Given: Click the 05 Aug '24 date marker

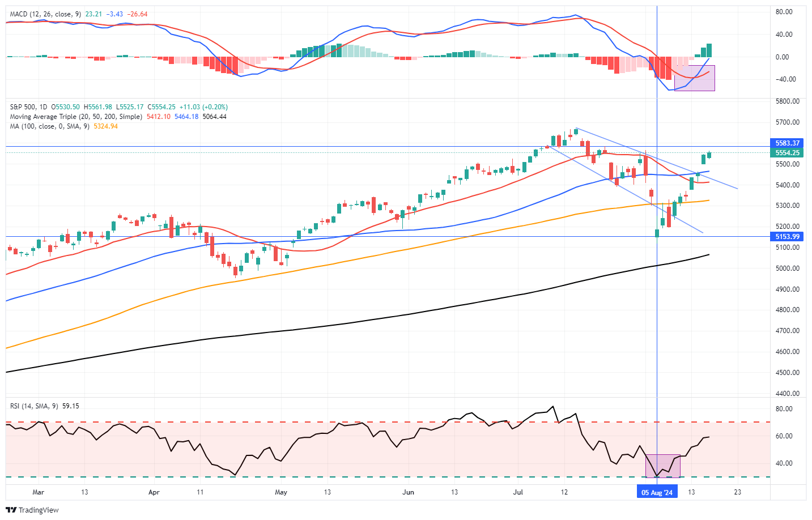Looking at the screenshot, I should (x=657, y=492).
